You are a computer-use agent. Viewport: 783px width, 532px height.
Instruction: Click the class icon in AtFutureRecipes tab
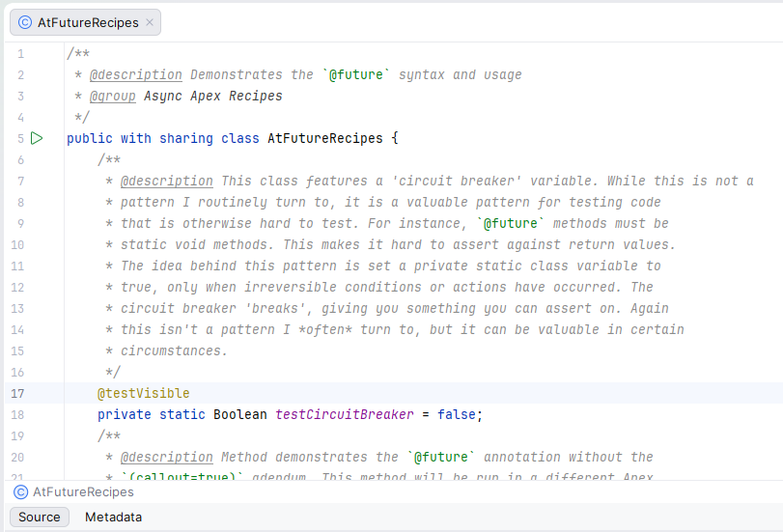tap(25, 22)
